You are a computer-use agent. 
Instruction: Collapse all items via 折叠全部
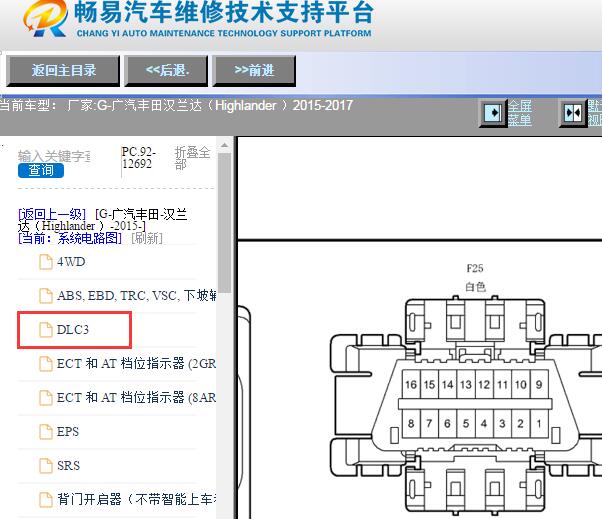pos(192,158)
